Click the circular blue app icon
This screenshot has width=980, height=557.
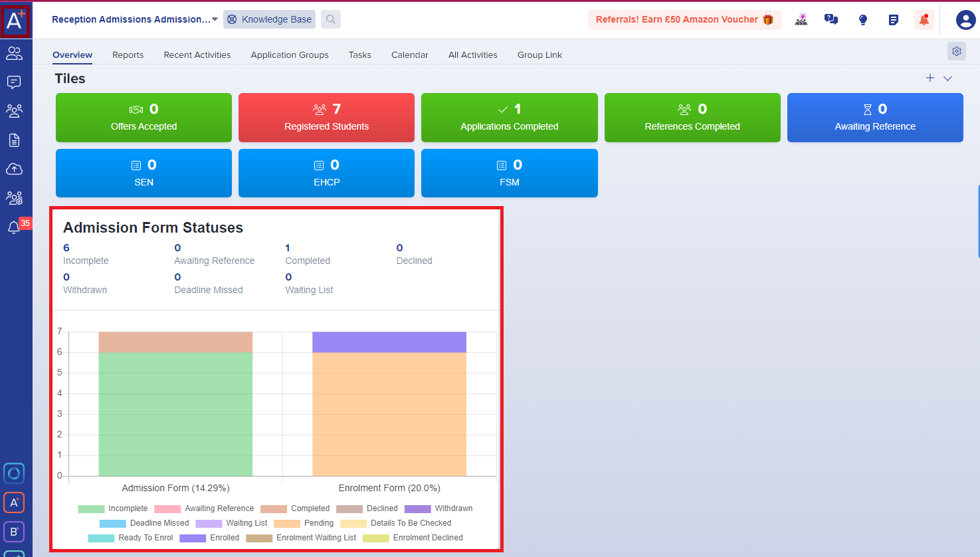(14, 474)
